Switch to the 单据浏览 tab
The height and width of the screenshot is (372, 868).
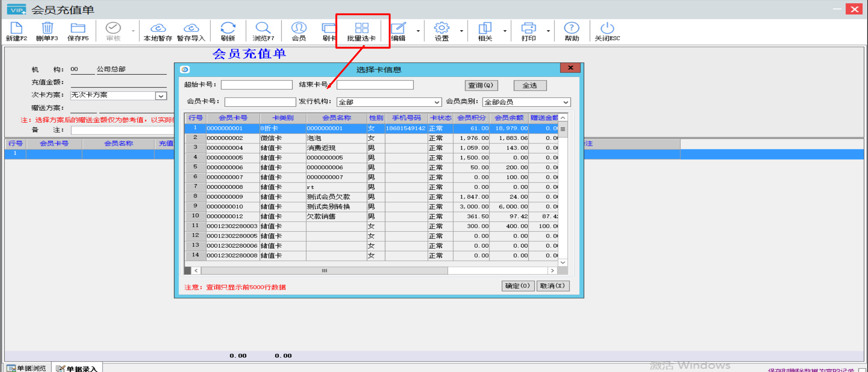(x=27, y=368)
